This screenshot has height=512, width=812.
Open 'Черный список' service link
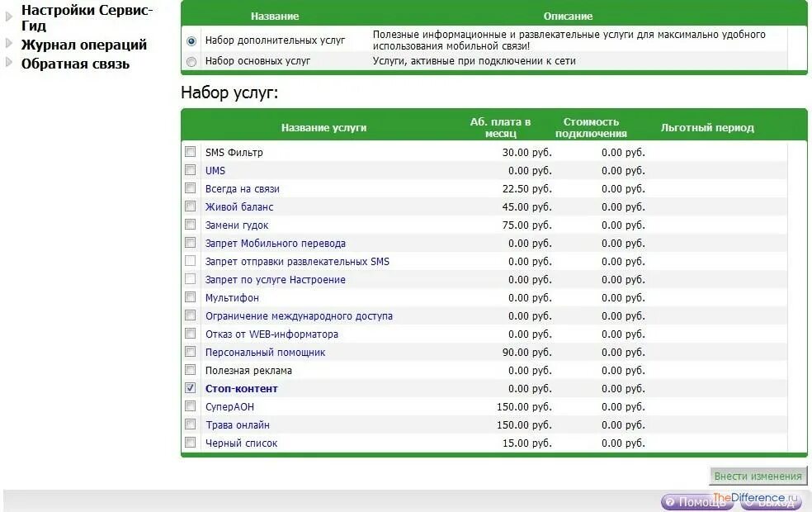pyautogui.click(x=241, y=443)
